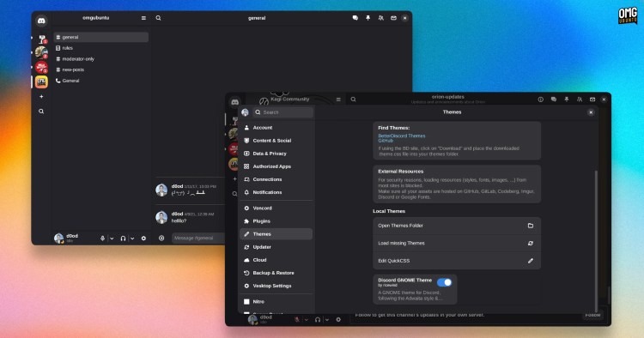Click pencil icon on Edit QuickCSS row
This screenshot has width=644, height=338.
tap(531, 261)
